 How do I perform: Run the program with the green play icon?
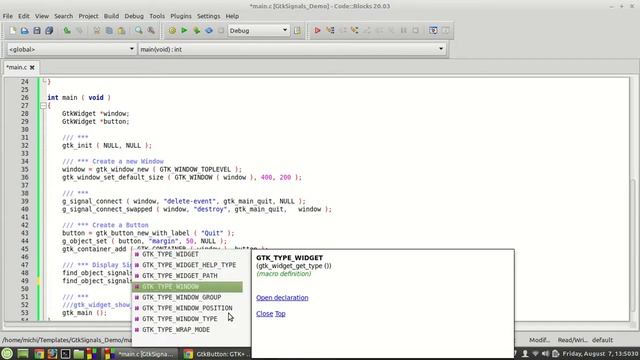(x=184, y=31)
